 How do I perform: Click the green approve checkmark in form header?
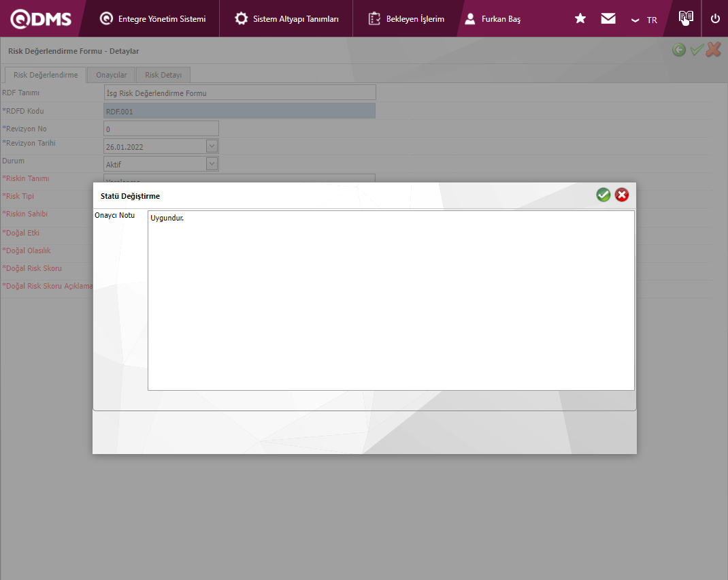point(697,50)
